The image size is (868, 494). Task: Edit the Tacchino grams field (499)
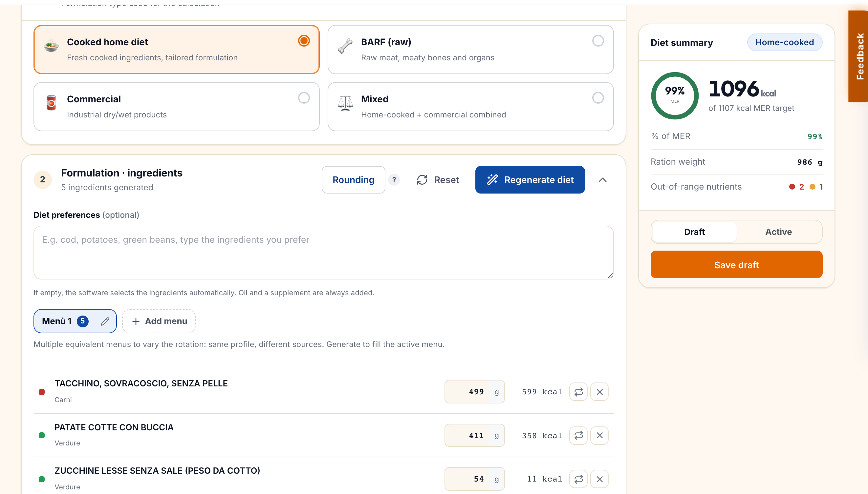coord(474,392)
